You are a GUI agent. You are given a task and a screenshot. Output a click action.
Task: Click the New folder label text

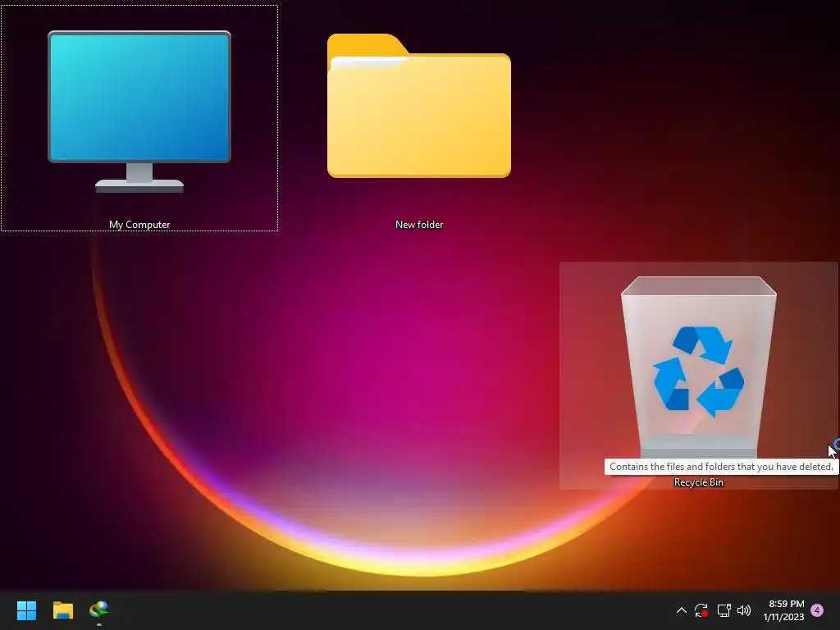coord(419,225)
